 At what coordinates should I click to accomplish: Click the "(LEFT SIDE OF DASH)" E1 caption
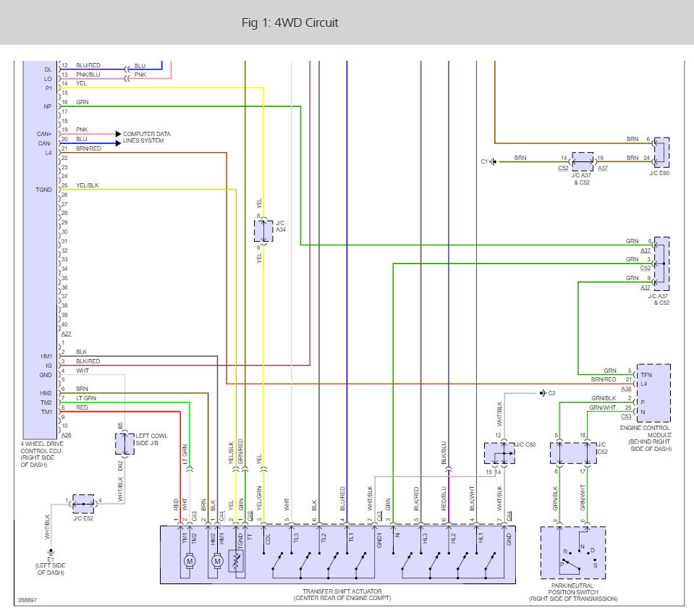pos(51,569)
